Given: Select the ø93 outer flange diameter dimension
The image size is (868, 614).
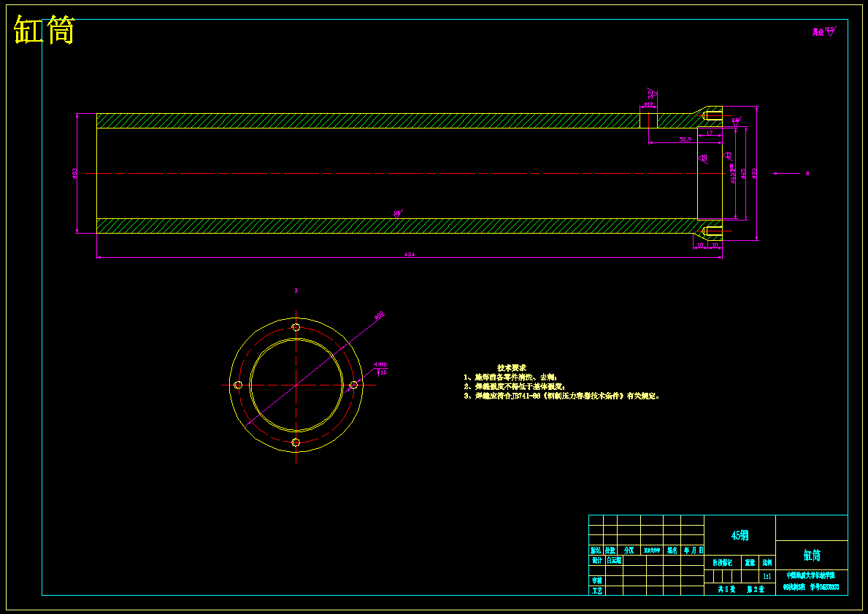Looking at the screenshot, I should 753,173.
